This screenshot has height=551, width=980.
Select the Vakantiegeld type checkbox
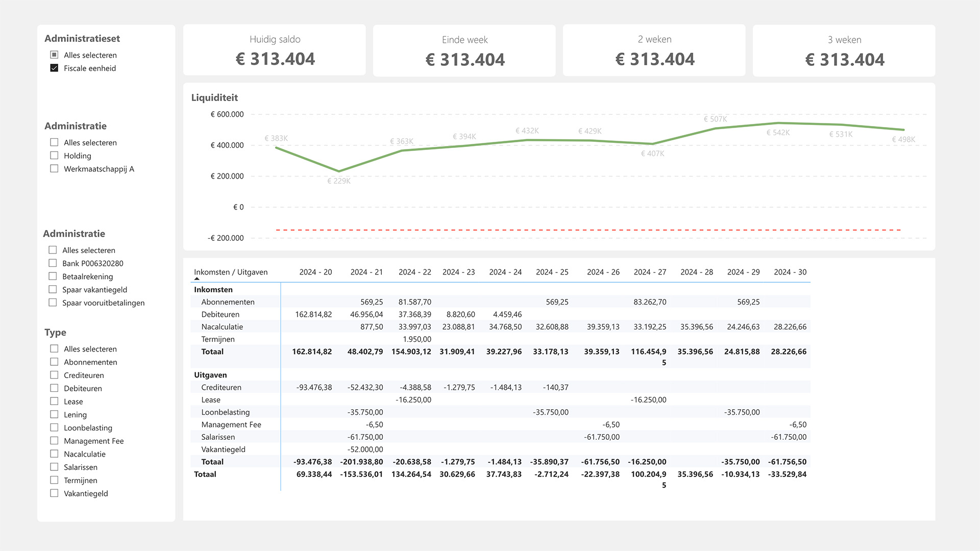(x=54, y=493)
